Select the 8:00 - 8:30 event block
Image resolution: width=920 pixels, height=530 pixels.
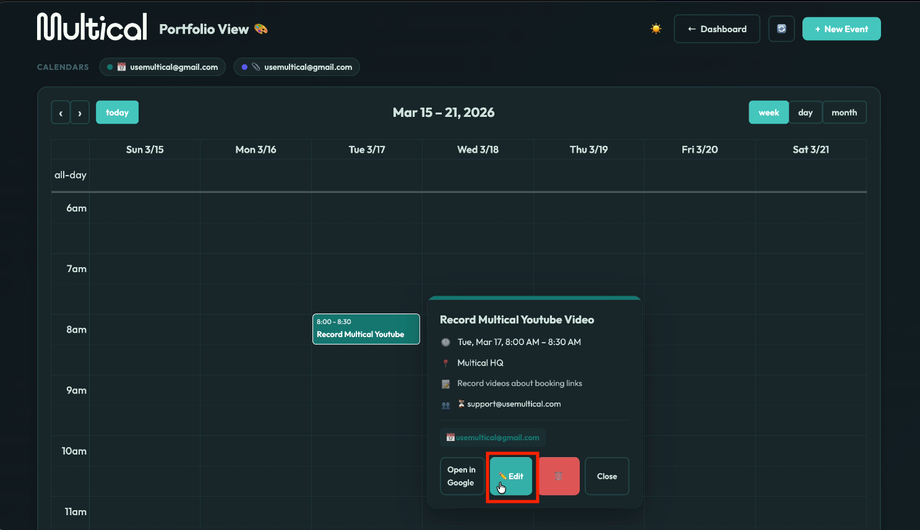[x=366, y=329]
